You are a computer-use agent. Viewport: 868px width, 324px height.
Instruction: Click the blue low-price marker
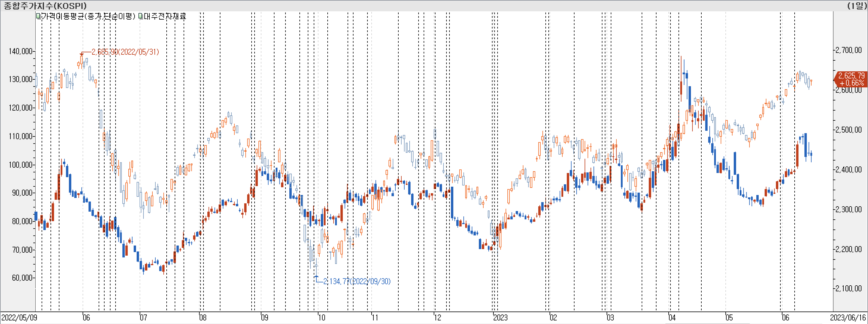point(316,277)
